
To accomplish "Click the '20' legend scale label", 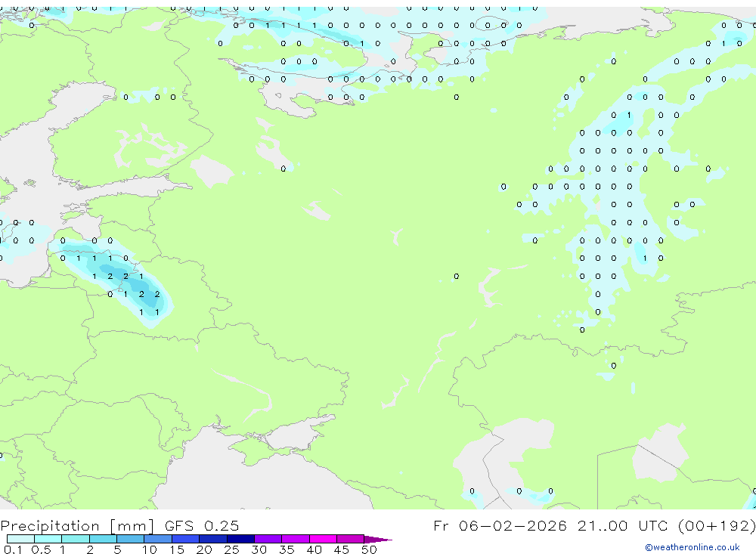I will tap(204, 549).
